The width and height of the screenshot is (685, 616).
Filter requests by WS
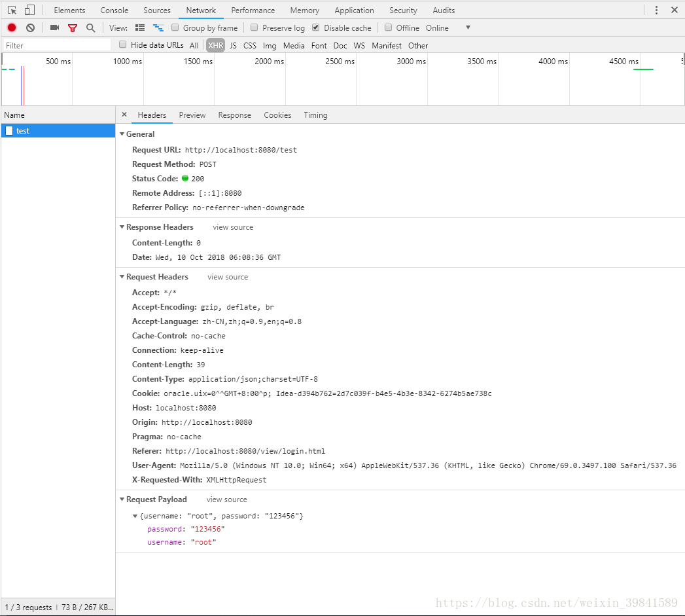click(x=359, y=45)
